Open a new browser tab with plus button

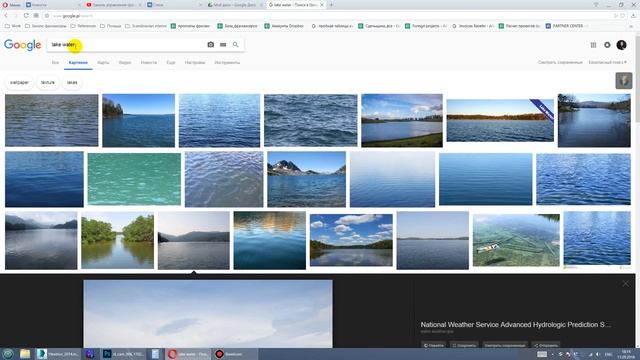coord(331,5)
